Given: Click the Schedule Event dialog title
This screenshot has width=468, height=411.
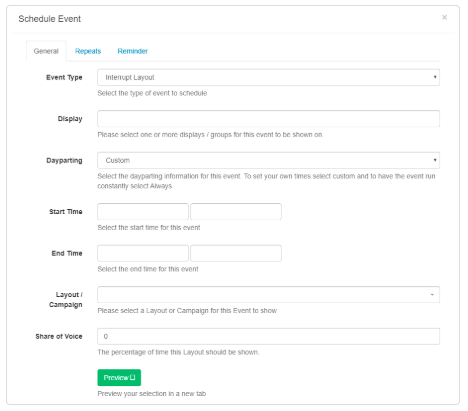Looking at the screenshot, I should tap(50, 19).
